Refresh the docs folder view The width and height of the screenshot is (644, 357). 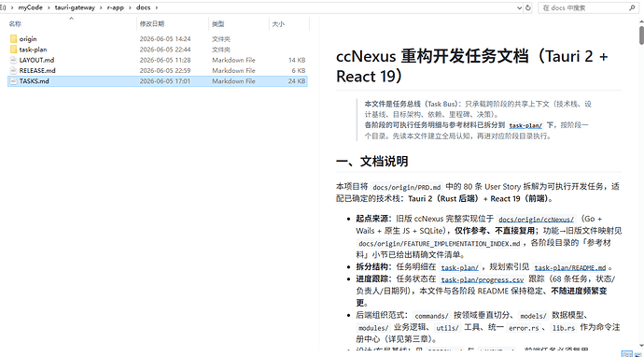tap(528, 7)
